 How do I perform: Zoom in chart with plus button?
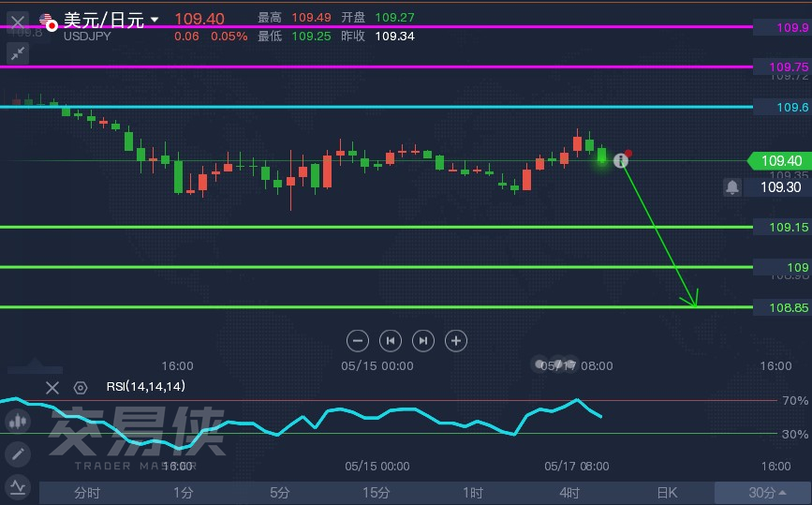coord(456,341)
